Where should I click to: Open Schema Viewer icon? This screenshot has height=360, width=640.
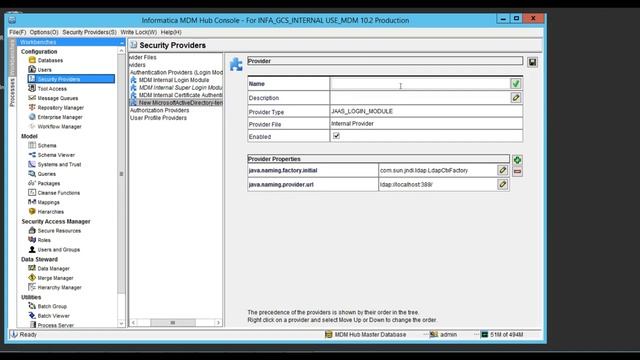pyautogui.click(x=32, y=155)
